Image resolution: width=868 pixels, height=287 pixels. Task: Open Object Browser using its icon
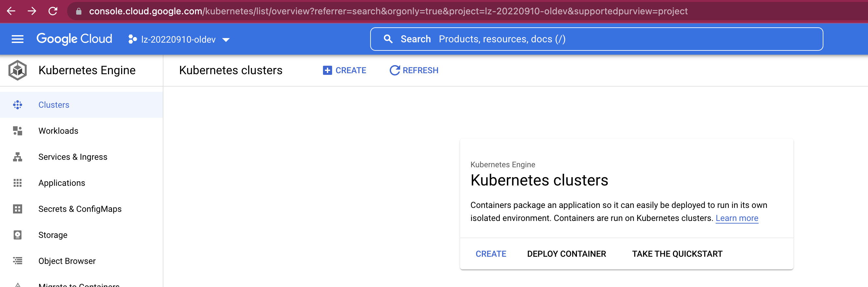[18, 261]
